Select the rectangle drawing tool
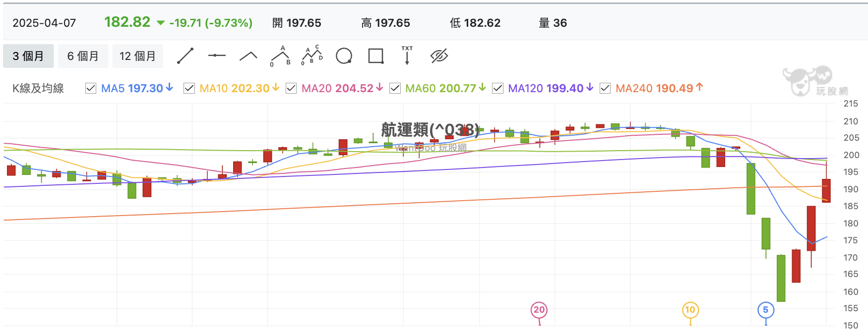The image size is (868, 334). [x=376, y=56]
